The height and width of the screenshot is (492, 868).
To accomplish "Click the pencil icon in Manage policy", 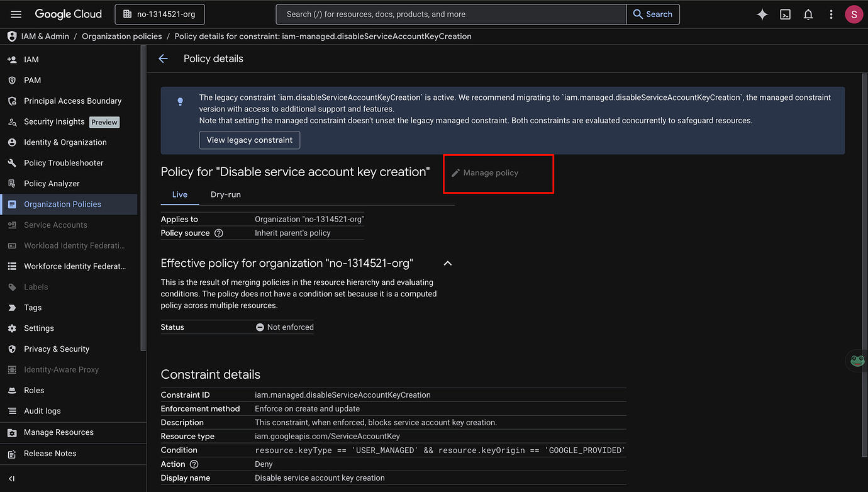I will [456, 173].
